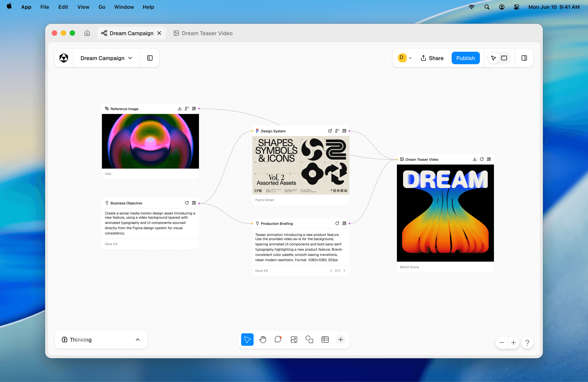Viewport: 588px width, 382px height.
Task: Click the Share button
Action: pyautogui.click(x=432, y=58)
